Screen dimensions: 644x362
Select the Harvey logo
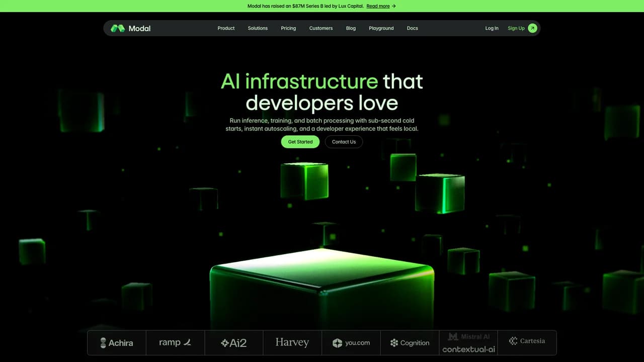[x=292, y=342]
